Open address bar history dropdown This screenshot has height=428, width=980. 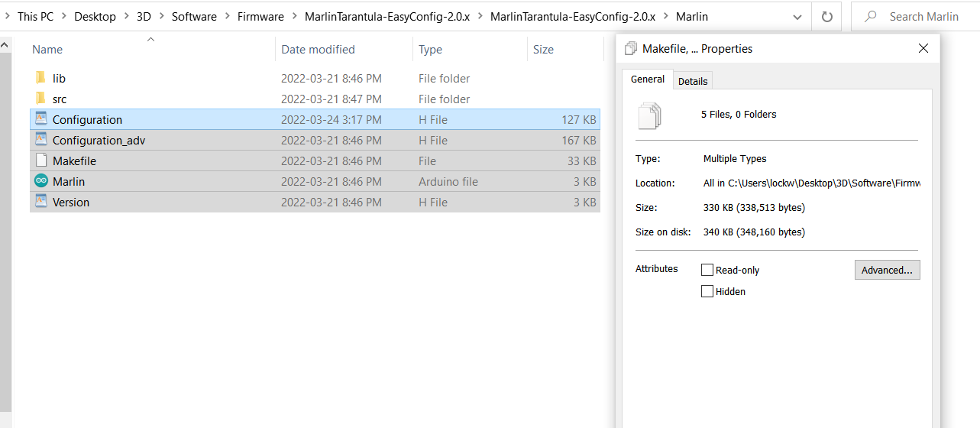tap(797, 16)
